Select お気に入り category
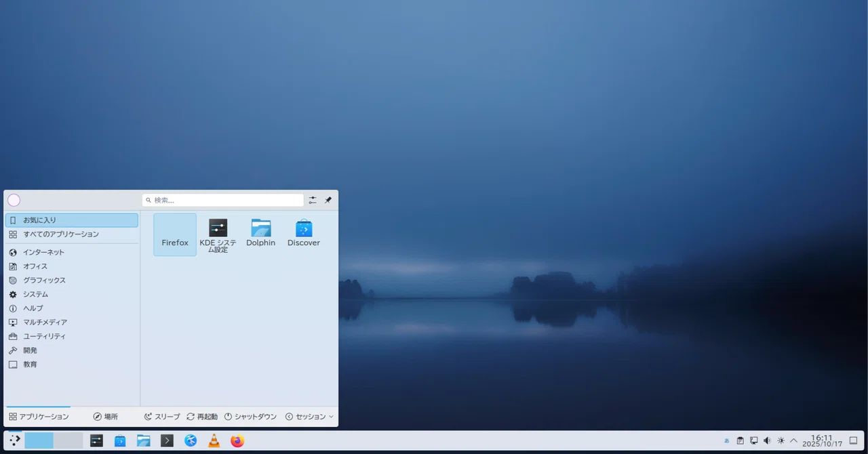 pos(71,220)
